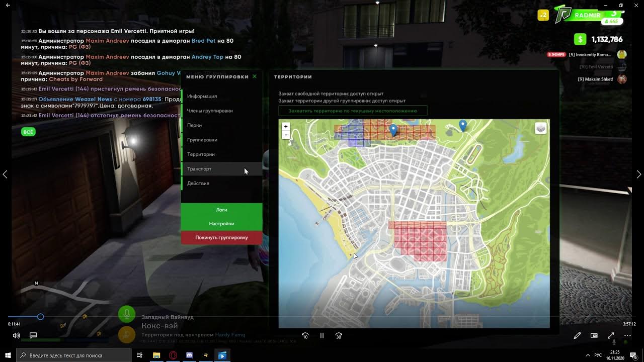Click the x2 bonus badge
Screen dimensions: 644x362
tap(543, 16)
